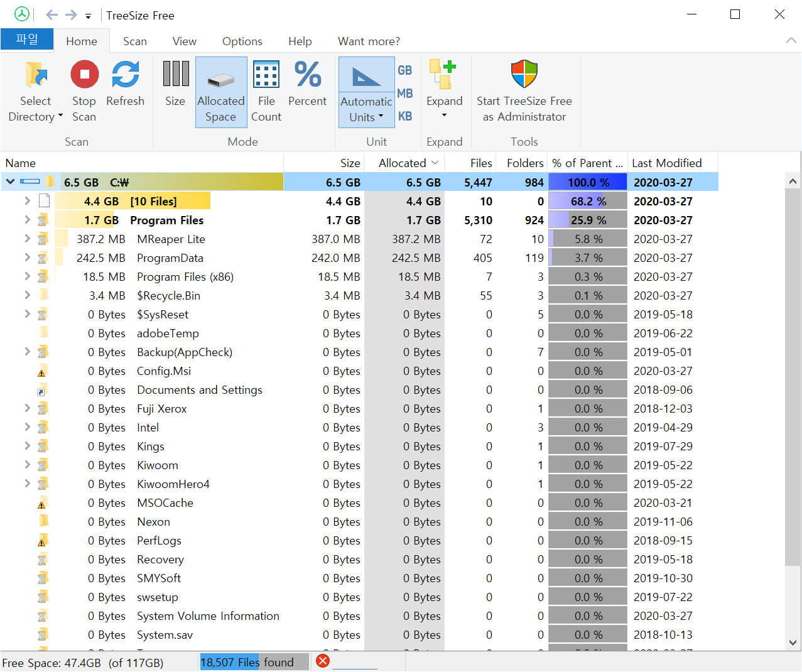
Task: Select the System Volume Information row
Action: 359,616
